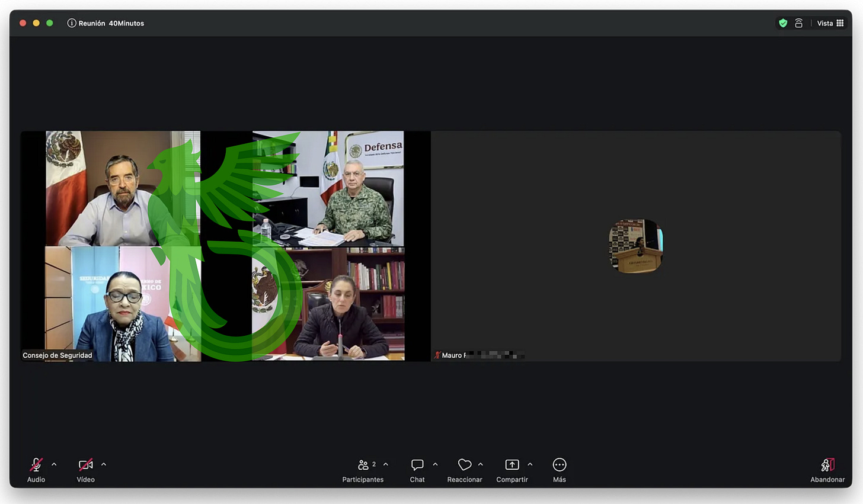Click the Mauro participant name label
863x504 pixels.
482,355
